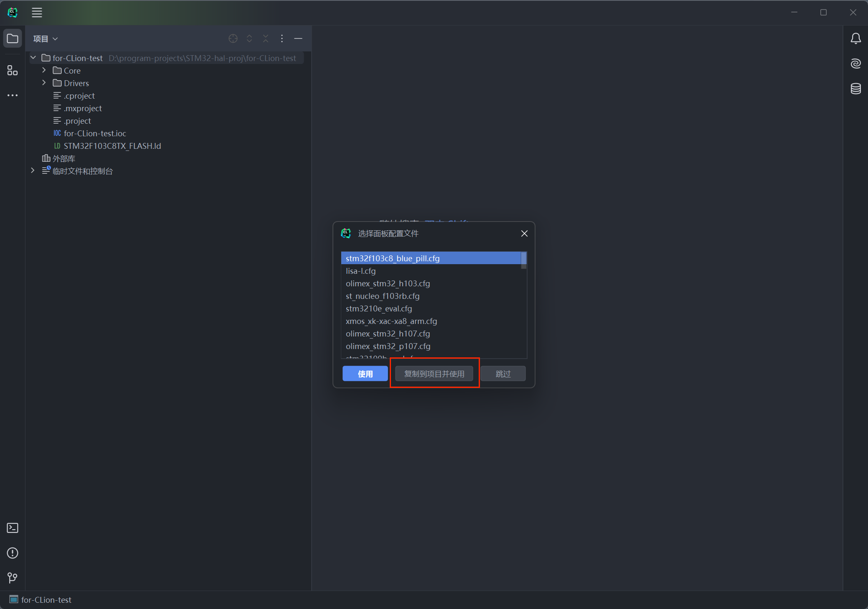Open the Problems tool window
The height and width of the screenshot is (609, 868).
tap(13, 553)
